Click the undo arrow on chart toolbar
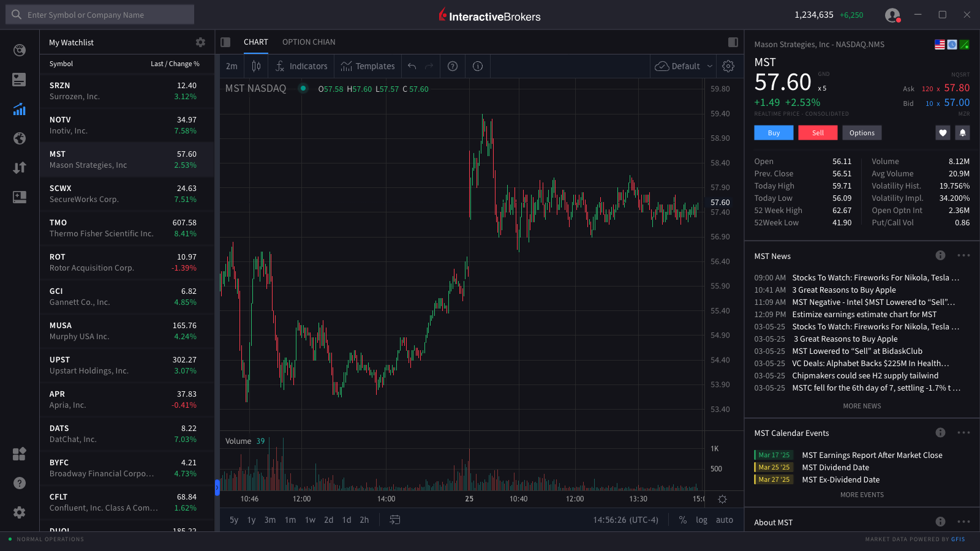Screen dimensions: 980x551 [412, 66]
